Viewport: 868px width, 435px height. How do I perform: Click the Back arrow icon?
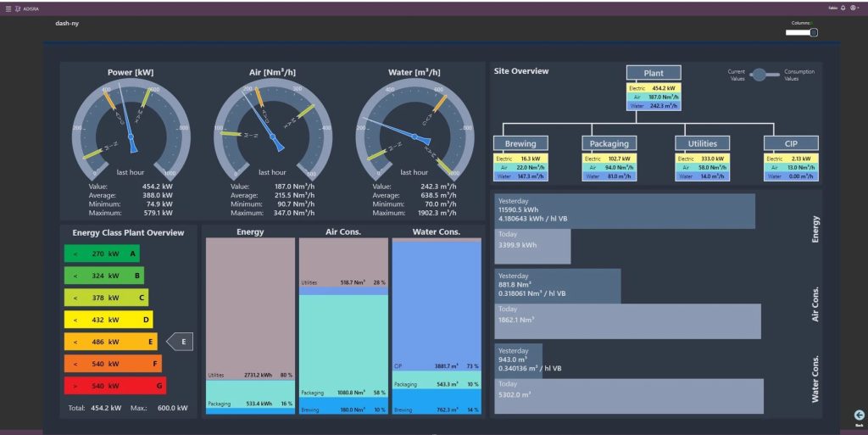tap(859, 415)
